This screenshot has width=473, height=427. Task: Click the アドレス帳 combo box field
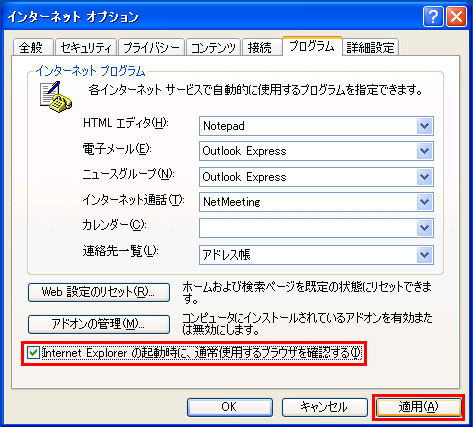[x=316, y=255]
